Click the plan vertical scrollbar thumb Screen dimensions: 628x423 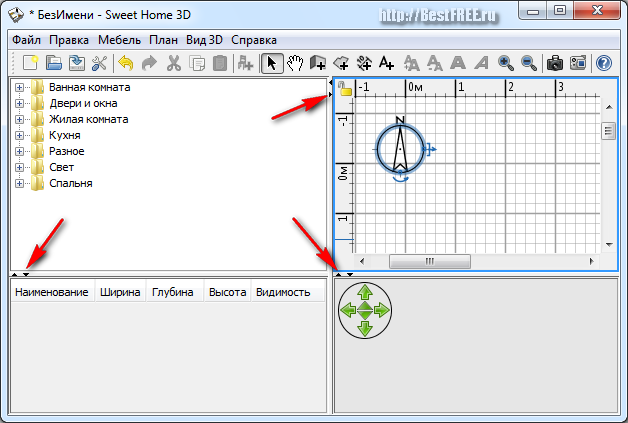tap(608, 130)
